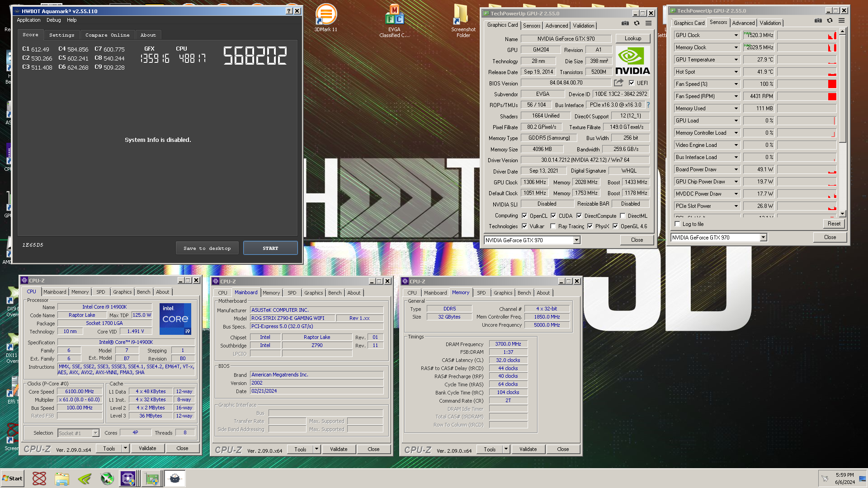Viewport: 868px width, 488px height.
Task: Open Advanced tab in GPU-Z Graphics Card window
Action: (x=557, y=26)
